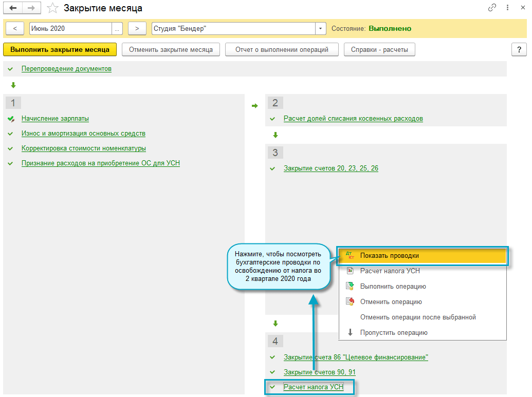The image size is (532, 397).
Task: Choose Пропустить операцию from the context menu
Action: pyautogui.click(x=423, y=333)
